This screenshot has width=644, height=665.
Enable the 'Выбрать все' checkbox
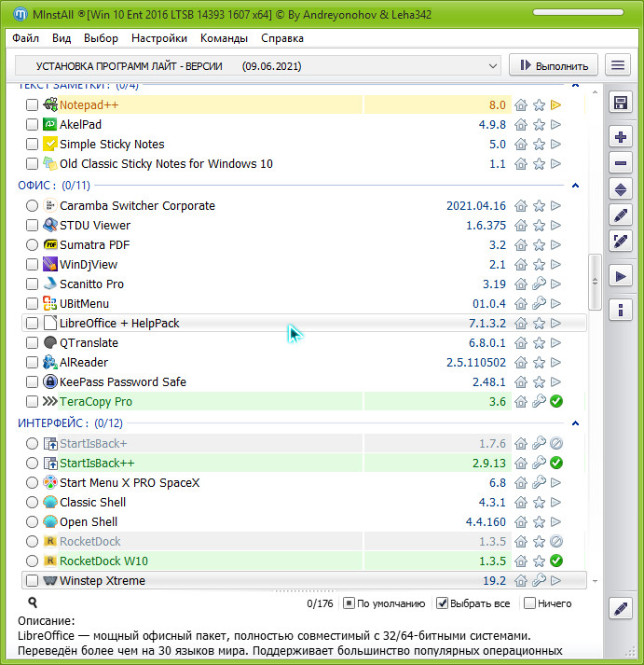pyautogui.click(x=443, y=603)
